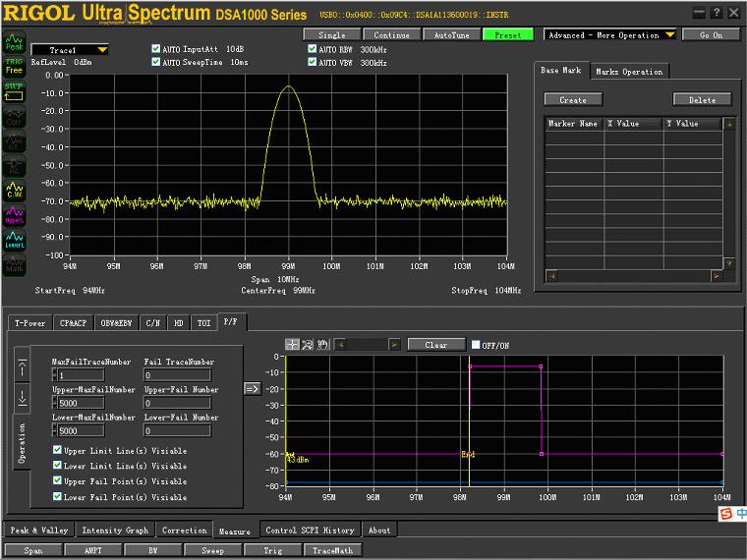The width and height of the screenshot is (747, 560).
Task: Select the yellow C.W. trace icon
Action: 14,189
